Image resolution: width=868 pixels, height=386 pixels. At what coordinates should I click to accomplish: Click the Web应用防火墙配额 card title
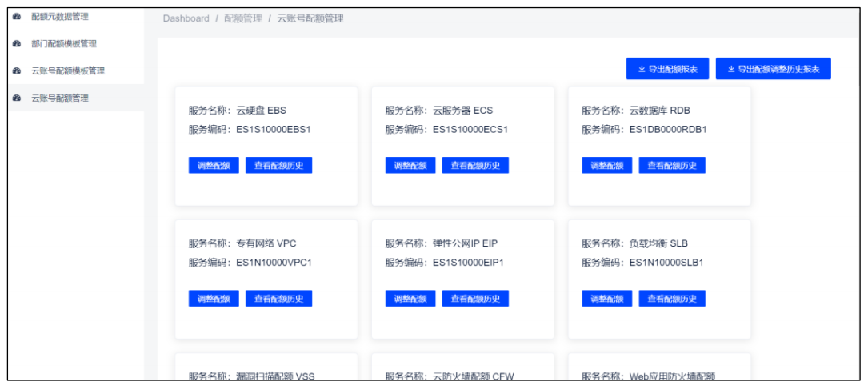(672, 376)
